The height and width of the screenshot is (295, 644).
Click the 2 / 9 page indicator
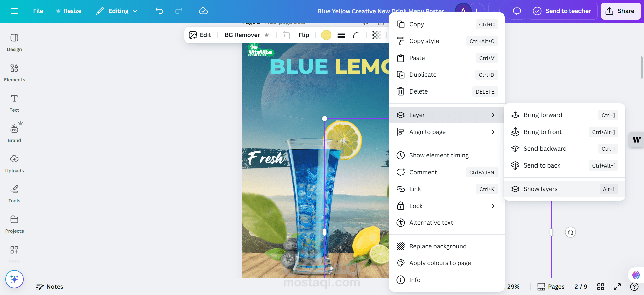pyautogui.click(x=581, y=287)
